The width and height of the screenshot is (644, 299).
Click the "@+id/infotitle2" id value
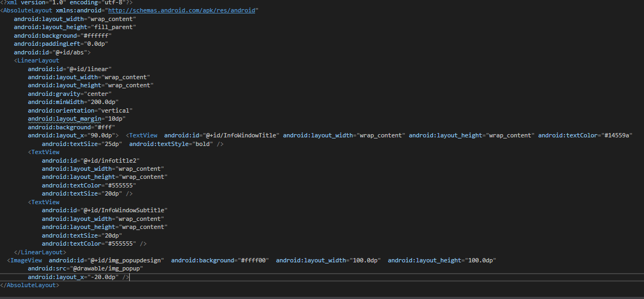tap(110, 161)
